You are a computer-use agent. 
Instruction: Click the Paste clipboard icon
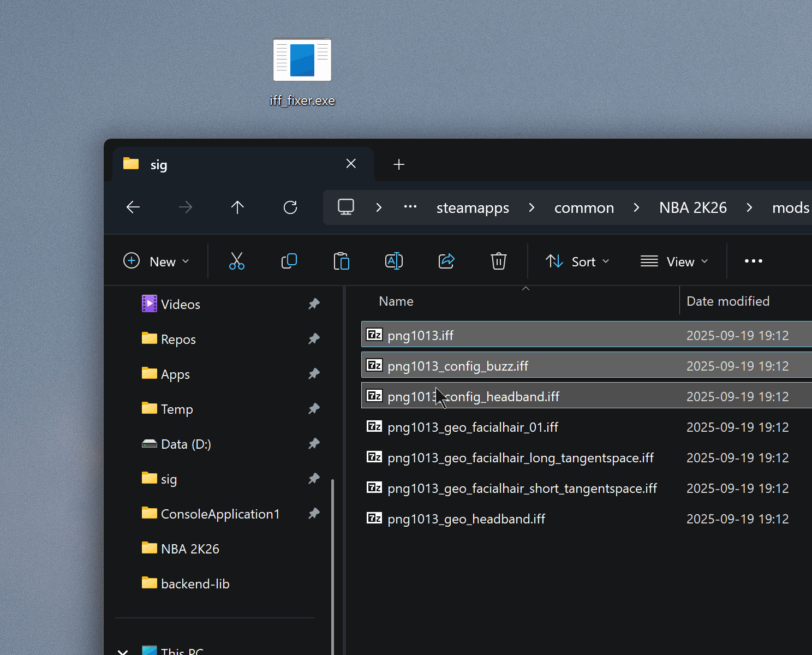(x=341, y=261)
